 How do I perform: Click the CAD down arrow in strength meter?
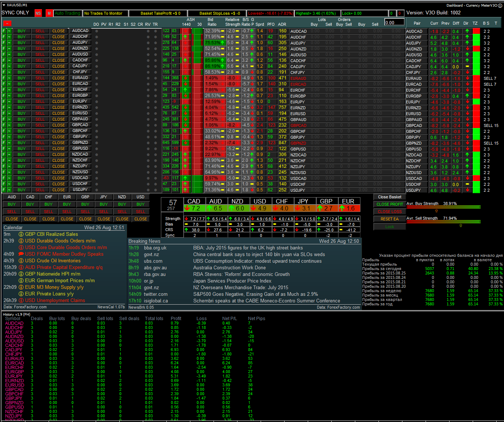point(188,209)
